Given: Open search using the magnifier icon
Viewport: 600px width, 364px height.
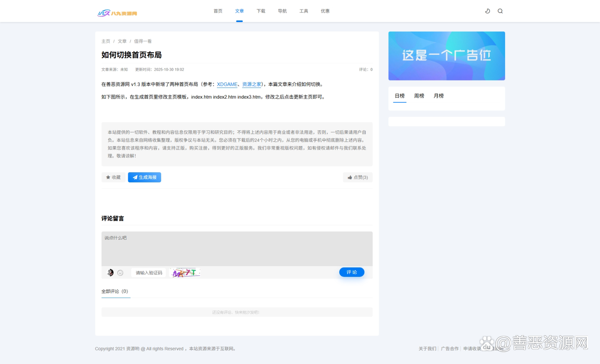Looking at the screenshot, I should pos(500,10).
